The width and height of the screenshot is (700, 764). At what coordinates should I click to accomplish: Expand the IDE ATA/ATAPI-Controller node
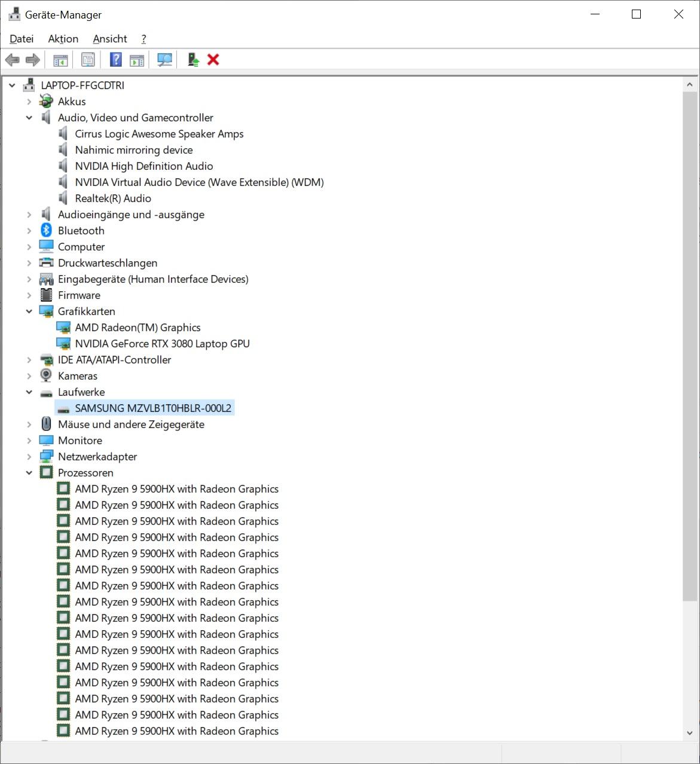pos(29,360)
